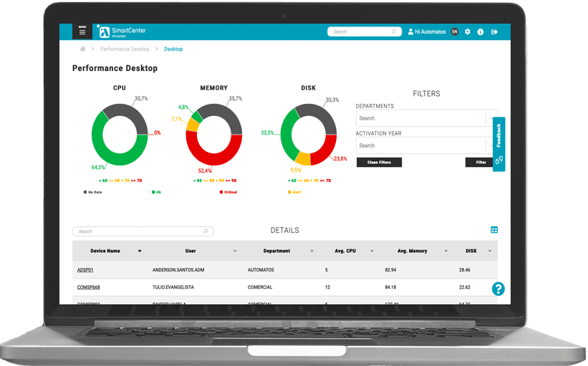The height and width of the screenshot is (366, 588).
Task: Open the blue help question mark
Action: pyautogui.click(x=498, y=289)
